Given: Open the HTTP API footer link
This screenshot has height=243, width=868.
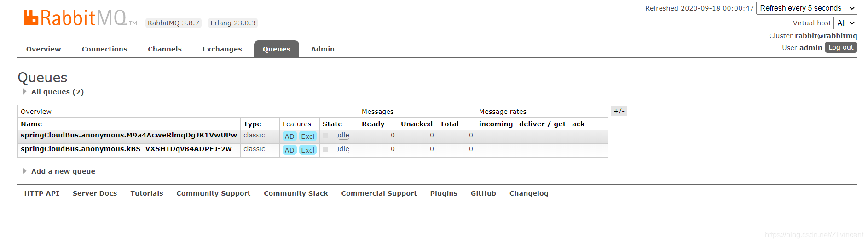Looking at the screenshot, I should (42, 193).
